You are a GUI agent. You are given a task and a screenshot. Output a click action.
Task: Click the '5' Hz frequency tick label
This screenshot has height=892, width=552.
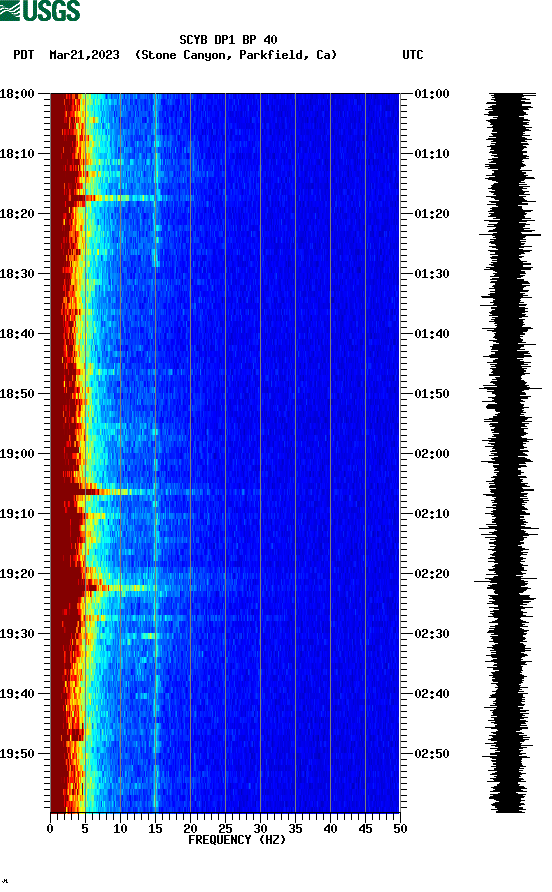(85, 829)
